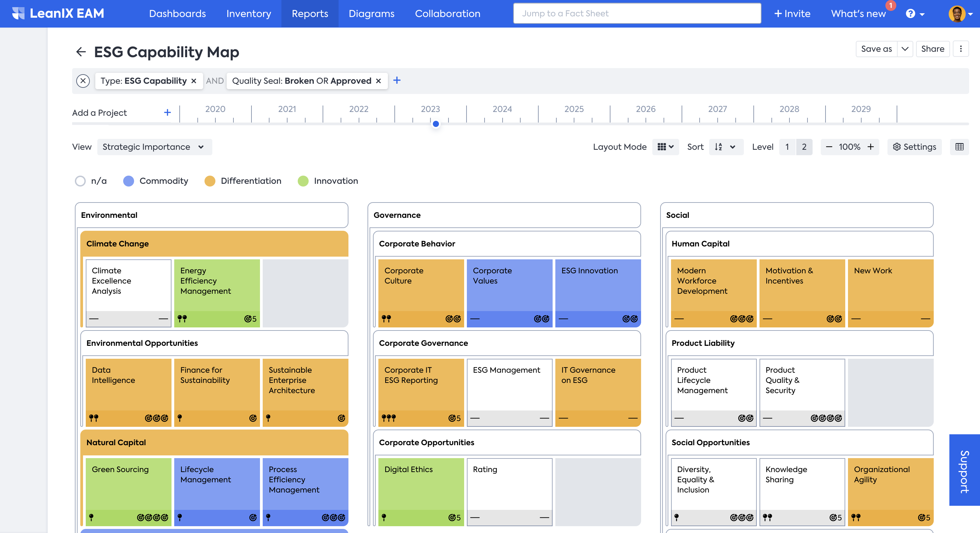Open the three-dot more options menu
The height and width of the screenshot is (533, 980).
[961, 49]
